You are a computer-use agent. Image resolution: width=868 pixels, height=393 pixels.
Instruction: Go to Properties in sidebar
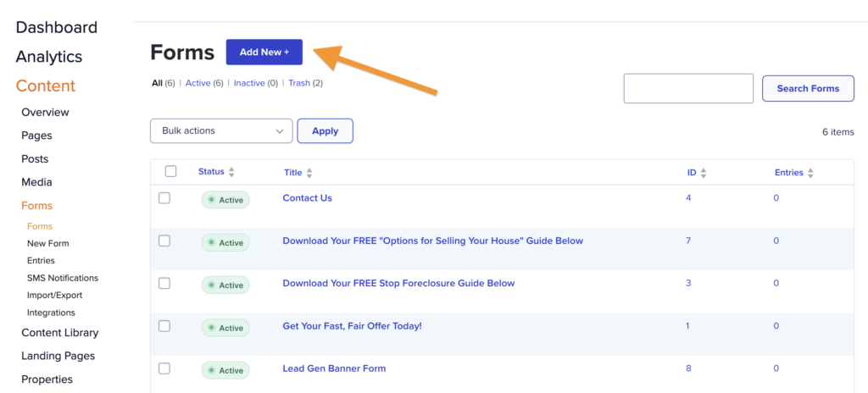47,379
